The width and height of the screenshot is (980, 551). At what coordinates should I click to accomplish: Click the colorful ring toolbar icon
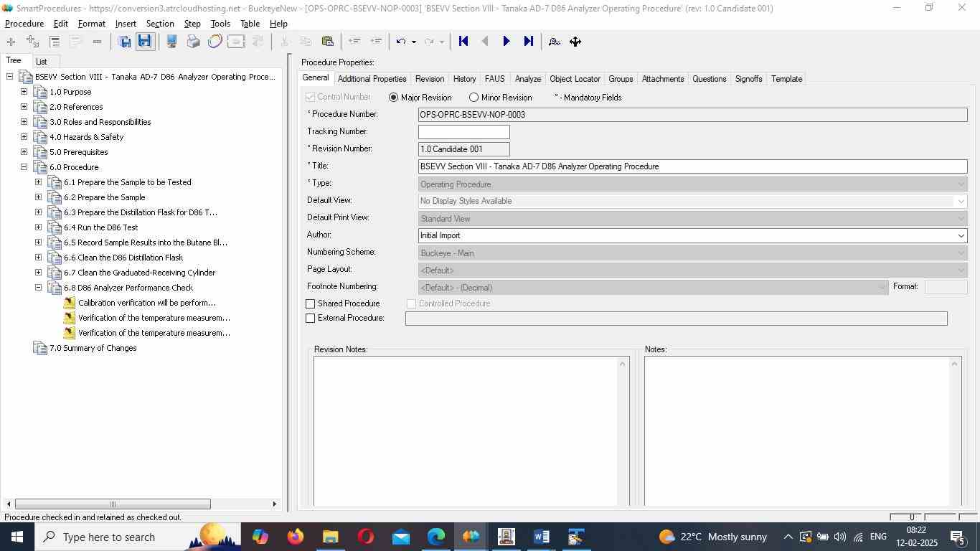pyautogui.click(x=215, y=42)
